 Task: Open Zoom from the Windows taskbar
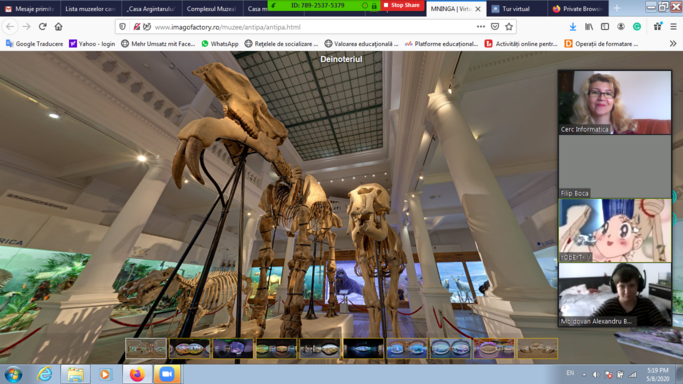pyautogui.click(x=167, y=374)
